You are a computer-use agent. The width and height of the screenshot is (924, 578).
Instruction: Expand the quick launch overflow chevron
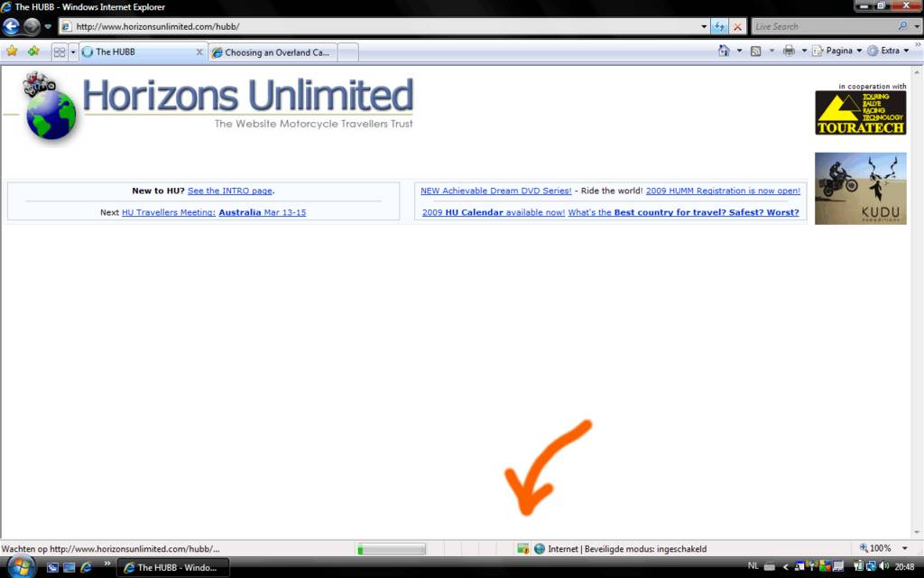106,564
